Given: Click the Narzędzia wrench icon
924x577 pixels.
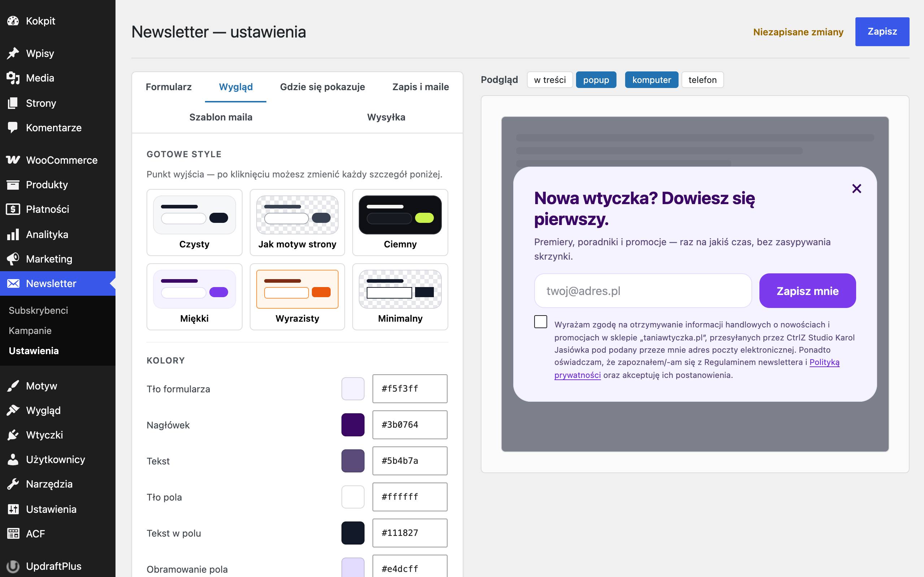Looking at the screenshot, I should point(13,484).
